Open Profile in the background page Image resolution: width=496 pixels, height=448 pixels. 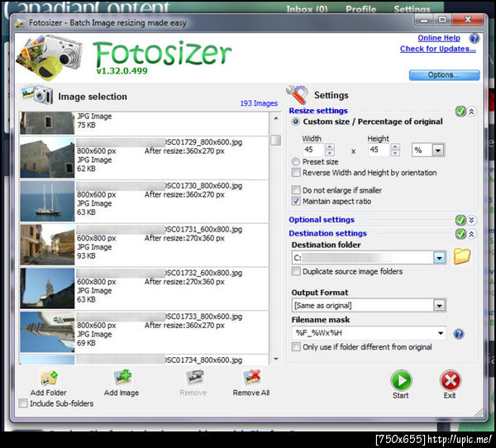[x=361, y=9]
